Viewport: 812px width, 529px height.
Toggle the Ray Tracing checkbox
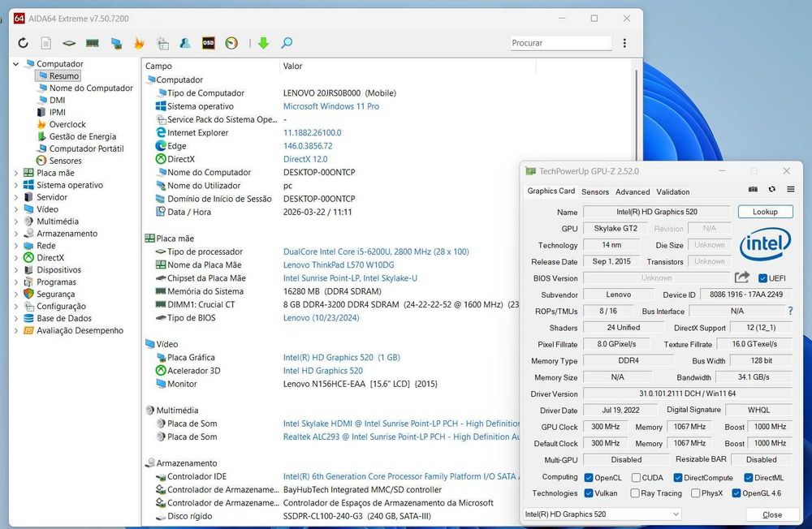pyautogui.click(x=635, y=492)
